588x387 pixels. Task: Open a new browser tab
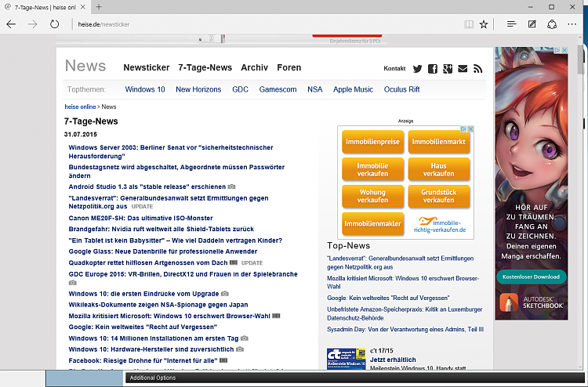[x=99, y=7]
